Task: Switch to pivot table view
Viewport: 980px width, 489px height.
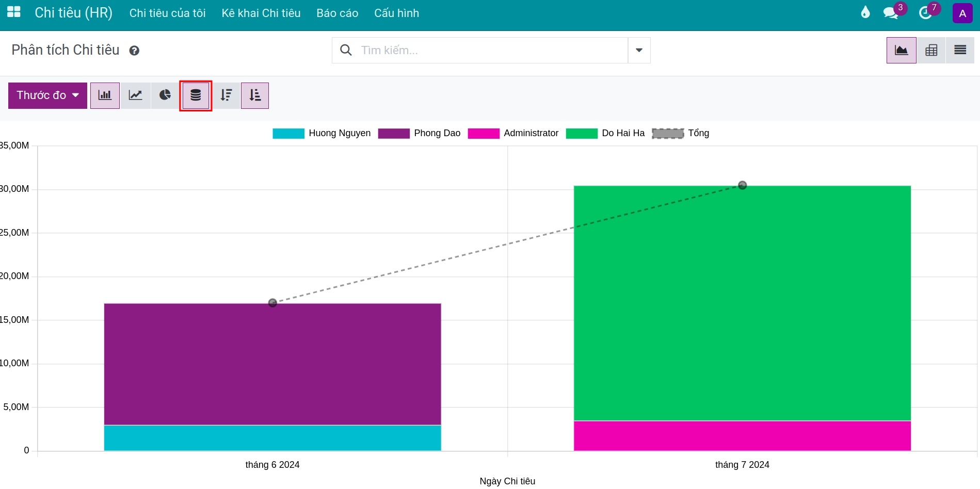Action: click(x=931, y=50)
